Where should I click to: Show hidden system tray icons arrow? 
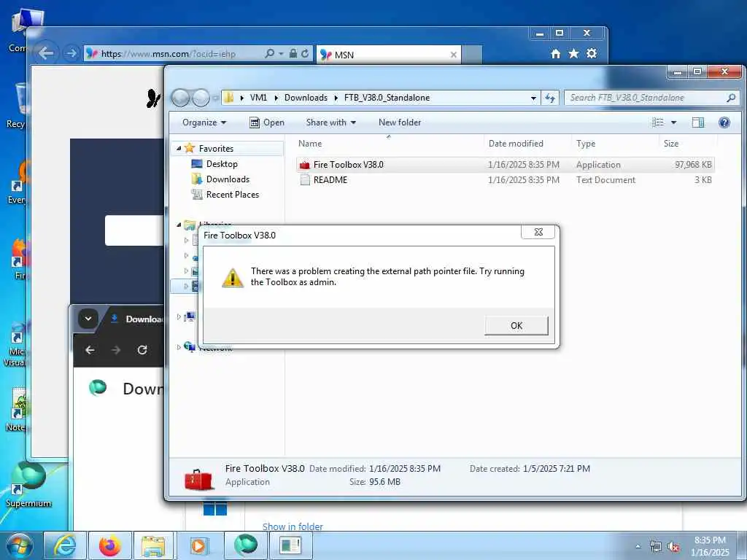point(638,547)
